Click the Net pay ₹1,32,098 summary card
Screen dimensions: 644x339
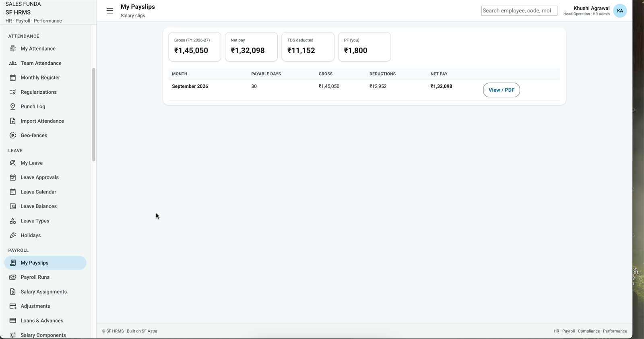pyautogui.click(x=251, y=47)
